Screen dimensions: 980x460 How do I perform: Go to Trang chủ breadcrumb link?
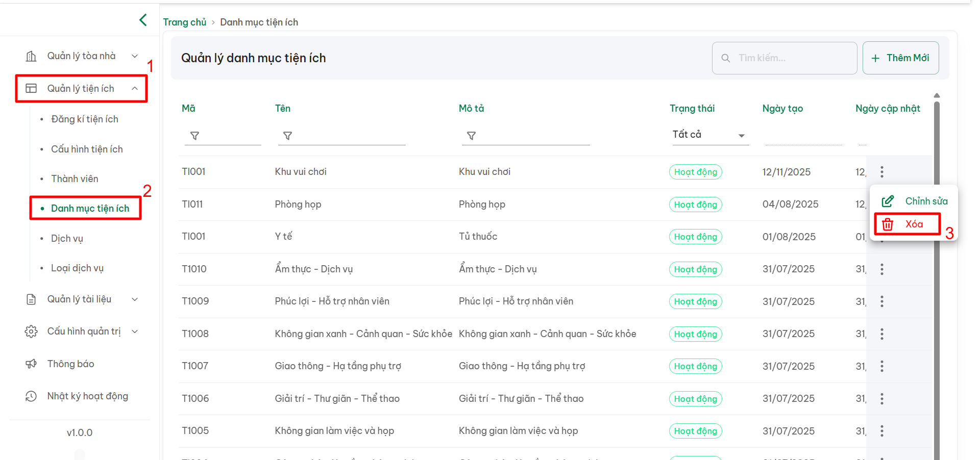(184, 22)
